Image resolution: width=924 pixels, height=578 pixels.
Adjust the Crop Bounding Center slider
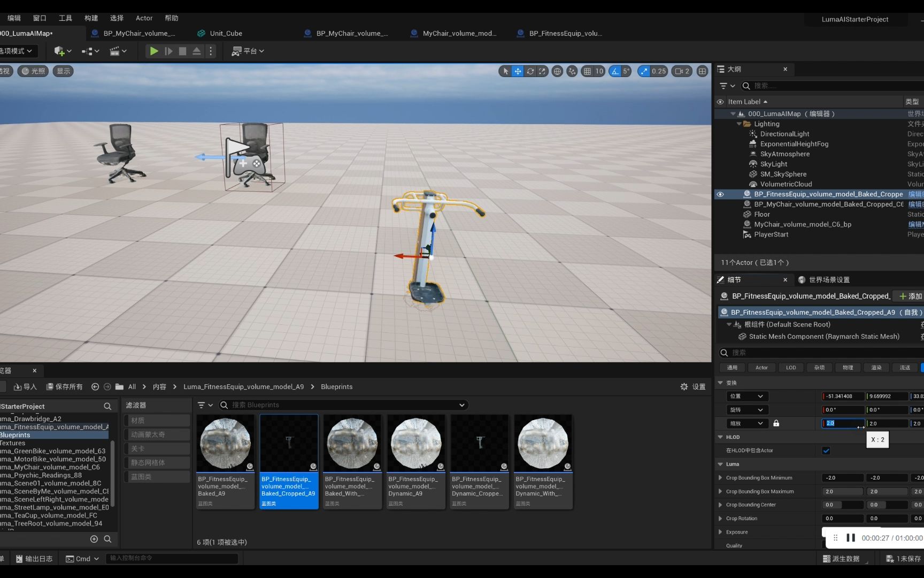842,505
